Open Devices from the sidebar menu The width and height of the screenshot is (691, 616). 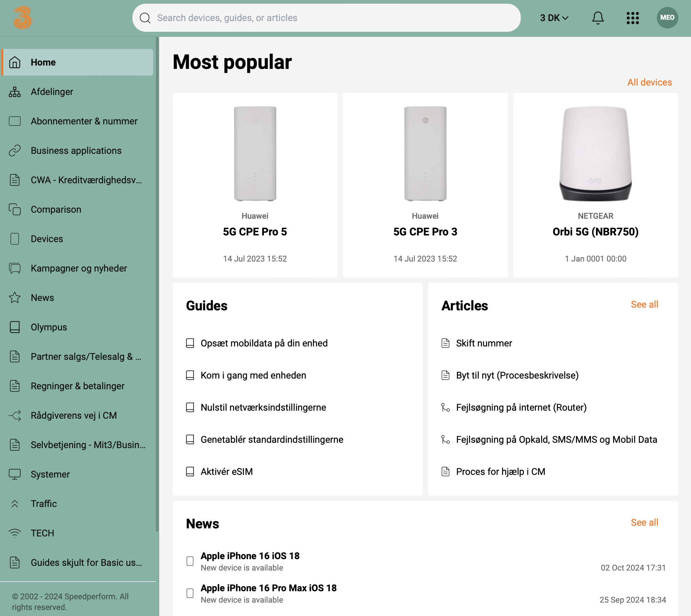point(47,239)
